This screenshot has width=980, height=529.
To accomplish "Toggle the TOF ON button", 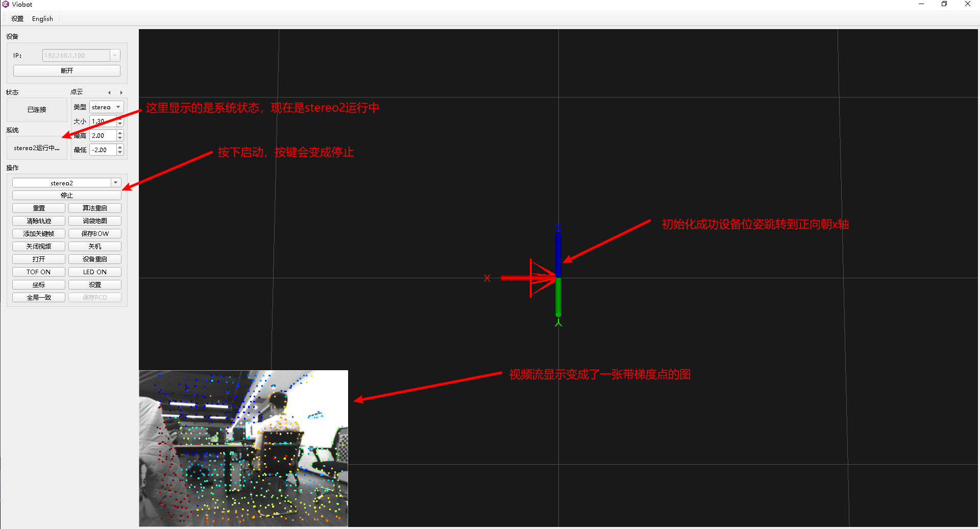I will 39,272.
